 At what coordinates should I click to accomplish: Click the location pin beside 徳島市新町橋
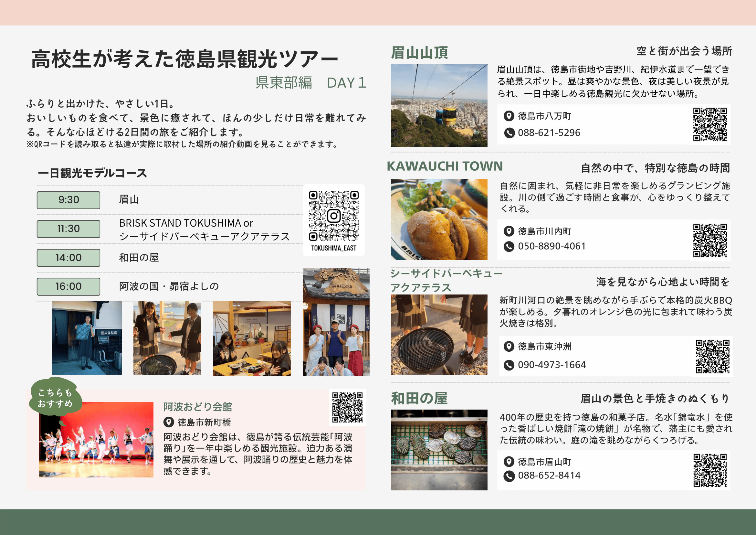tap(169, 422)
